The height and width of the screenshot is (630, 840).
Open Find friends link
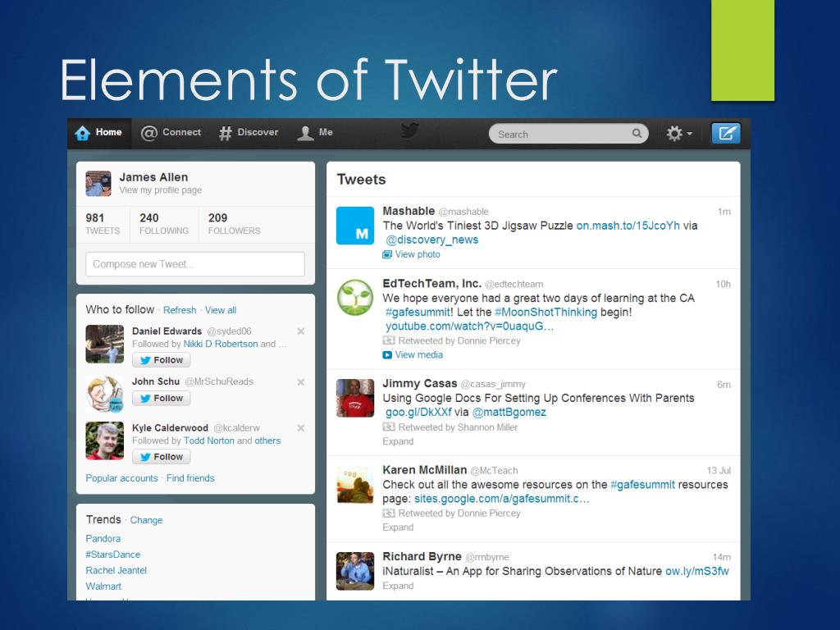pyautogui.click(x=190, y=478)
